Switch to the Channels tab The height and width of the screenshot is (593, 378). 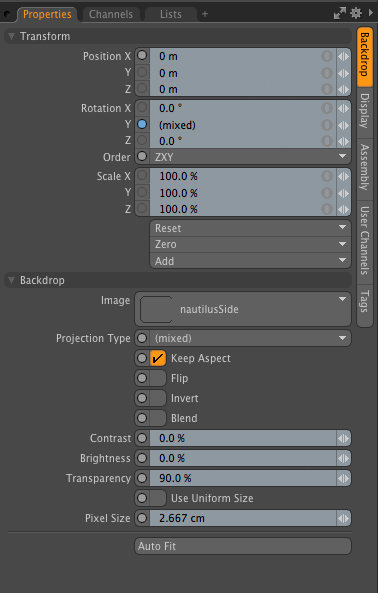pyautogui.click(x=111, y=14)
